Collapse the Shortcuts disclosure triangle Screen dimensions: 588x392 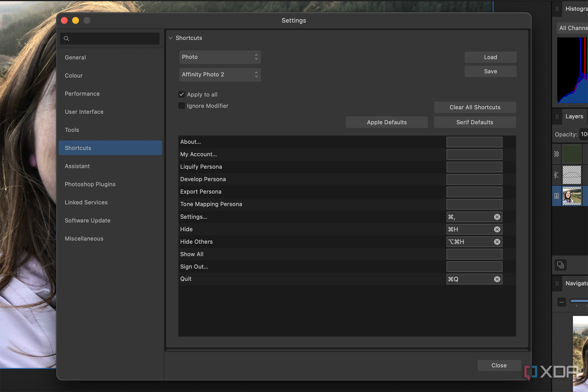(x=171, y=38)
